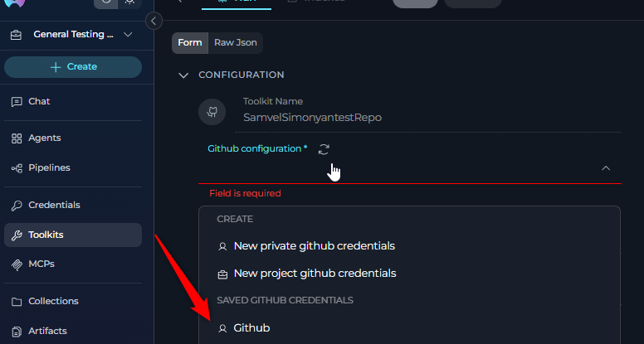The image size is (644, 344).
Task: Open the Agents grid icon
Action: pyautogui.click(x=17, y=138)
